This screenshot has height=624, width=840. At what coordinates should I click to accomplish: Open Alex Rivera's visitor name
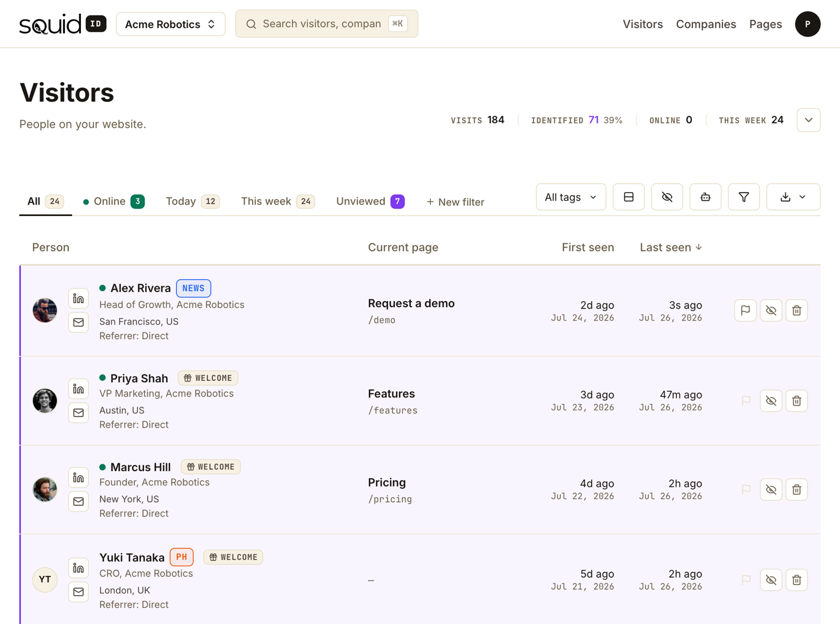pyautogui.click(x=140, y=288)
